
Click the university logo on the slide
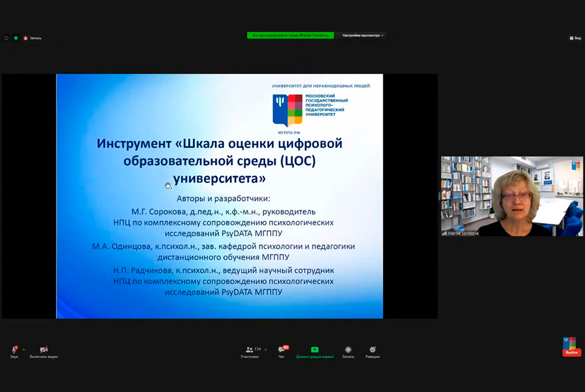pyautogui.click(x=287, y=110)
